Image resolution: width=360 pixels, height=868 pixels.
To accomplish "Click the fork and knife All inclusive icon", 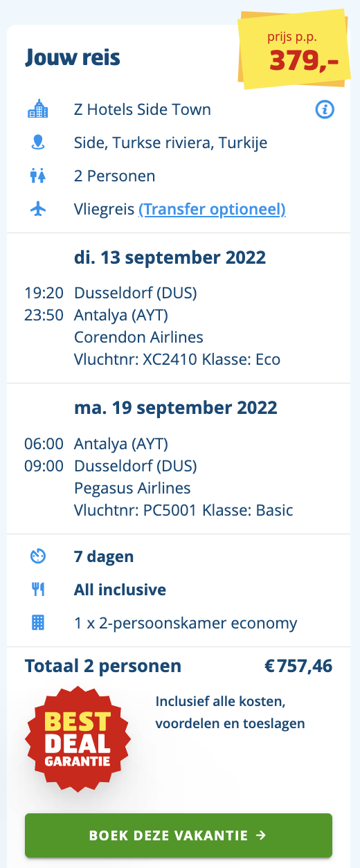I will click(38, 590).
